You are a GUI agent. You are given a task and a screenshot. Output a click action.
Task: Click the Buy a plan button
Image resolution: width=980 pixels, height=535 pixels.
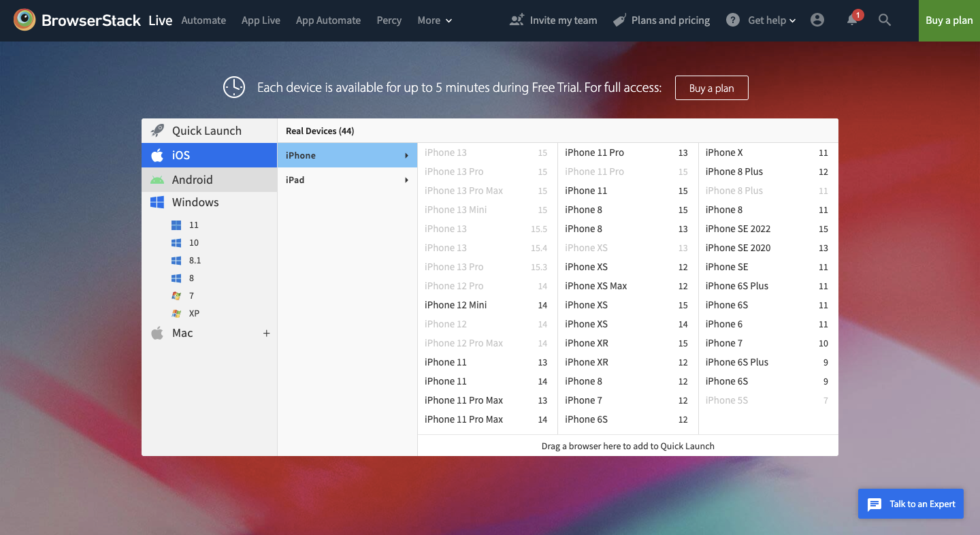click(x=948, y=20)
